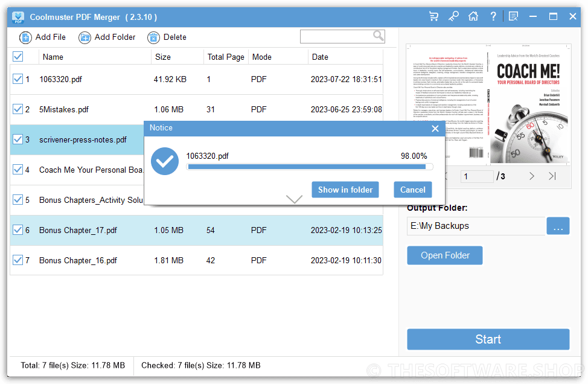588x384 pixels.
Task: Click the feedback note icon in title bar
Action: 513,16
